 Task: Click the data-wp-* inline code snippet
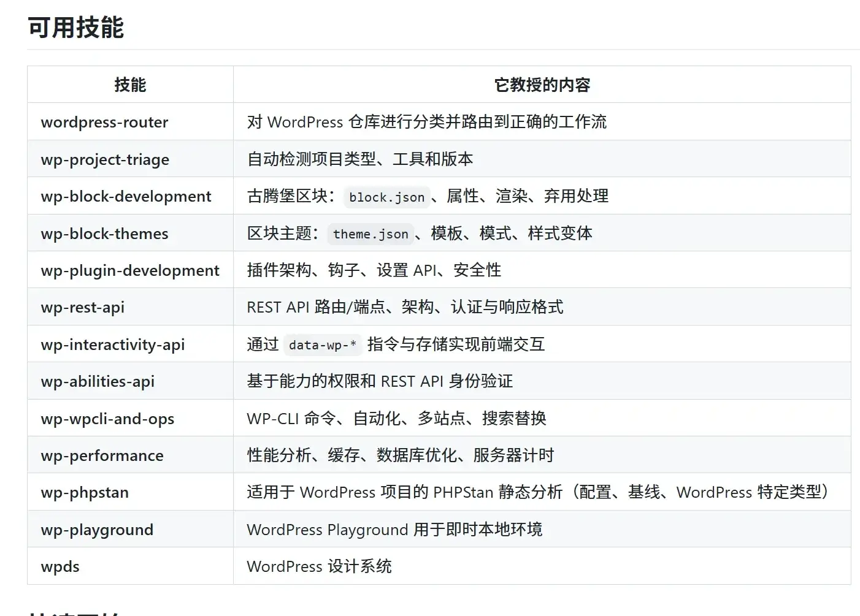(323, 345)
